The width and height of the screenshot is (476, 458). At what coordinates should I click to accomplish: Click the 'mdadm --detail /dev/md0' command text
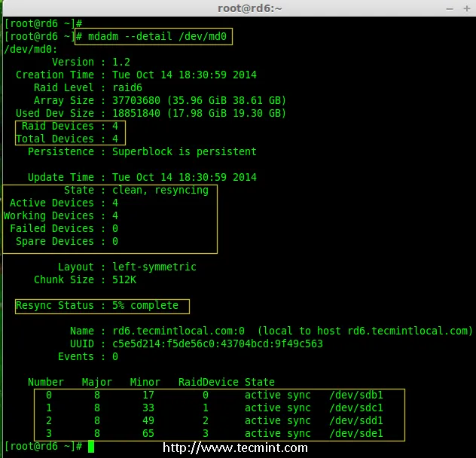(157, 36)
